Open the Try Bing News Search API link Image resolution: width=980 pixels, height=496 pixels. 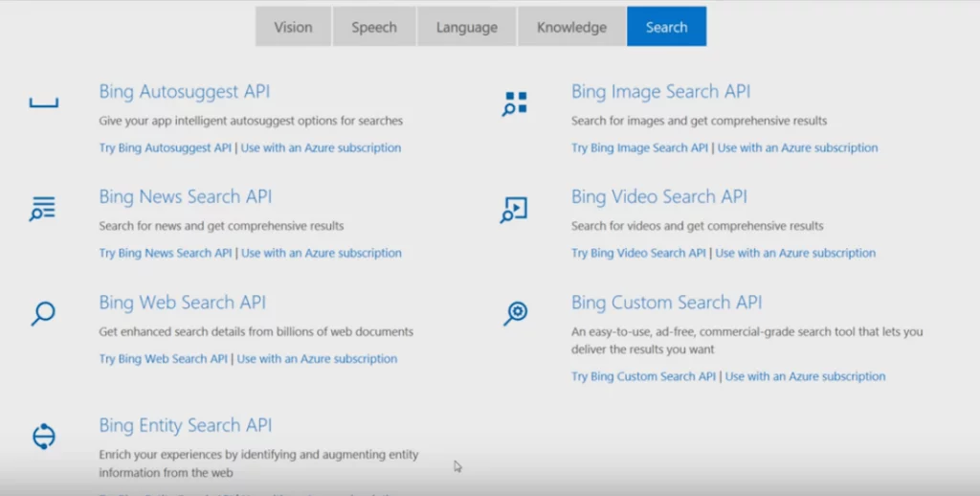[165, 254]
